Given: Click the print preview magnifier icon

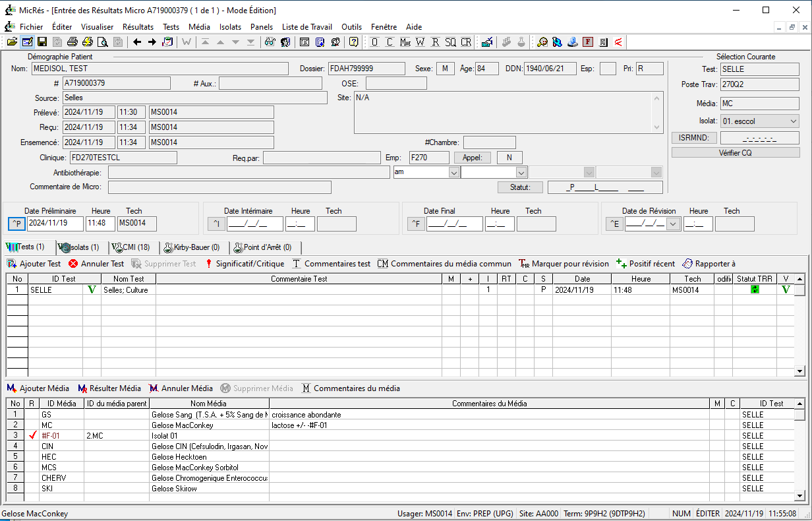Looking at the screenshot, I should pos(103,42).
